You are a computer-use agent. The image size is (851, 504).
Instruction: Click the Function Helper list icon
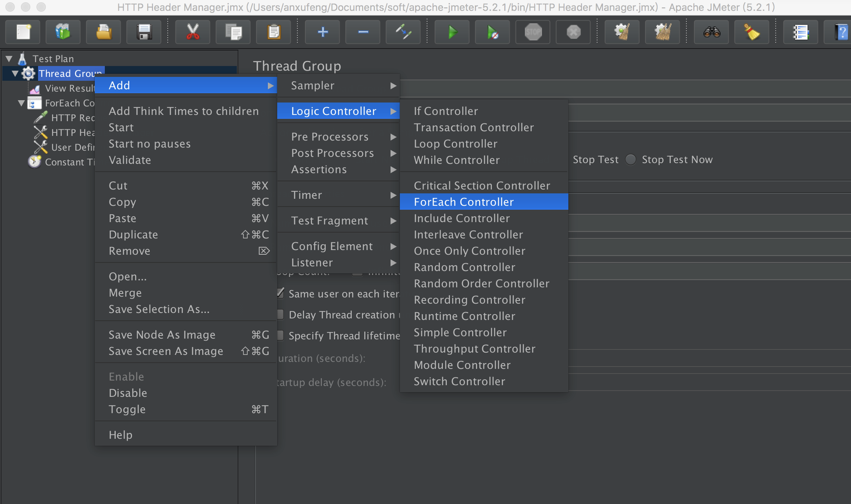tap(801, 32)
